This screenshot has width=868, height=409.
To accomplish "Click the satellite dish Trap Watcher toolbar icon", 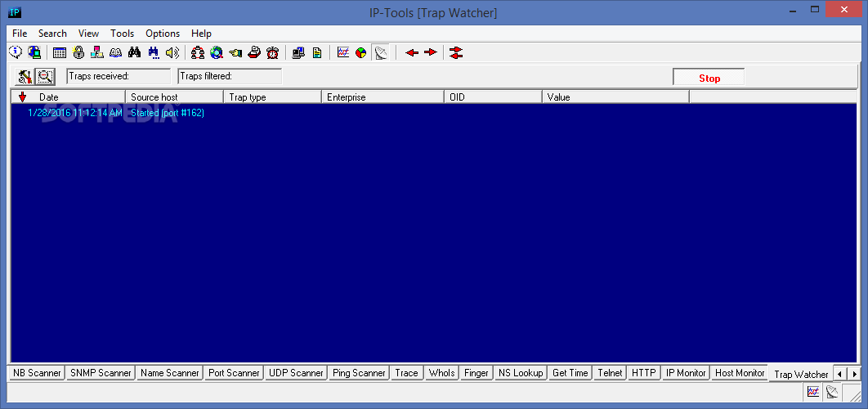I will coord(380,52).
